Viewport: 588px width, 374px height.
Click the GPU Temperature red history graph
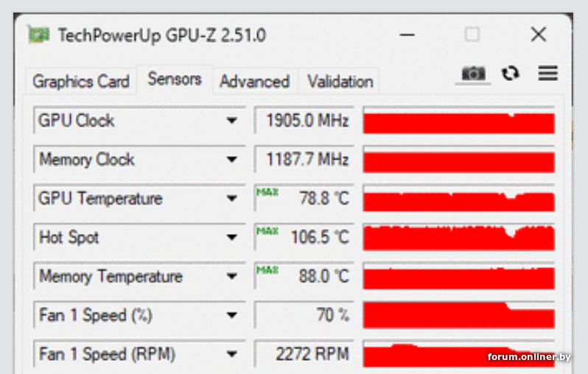[459, 198]
